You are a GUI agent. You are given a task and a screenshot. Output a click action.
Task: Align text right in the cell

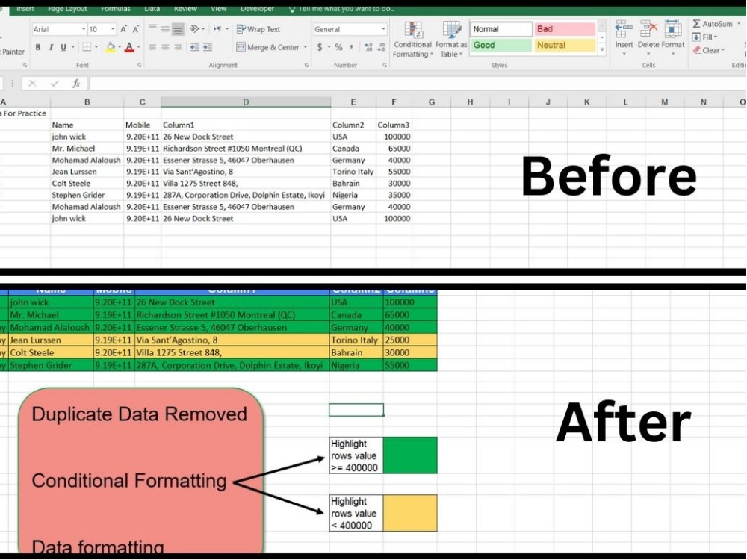coord(178,47)
